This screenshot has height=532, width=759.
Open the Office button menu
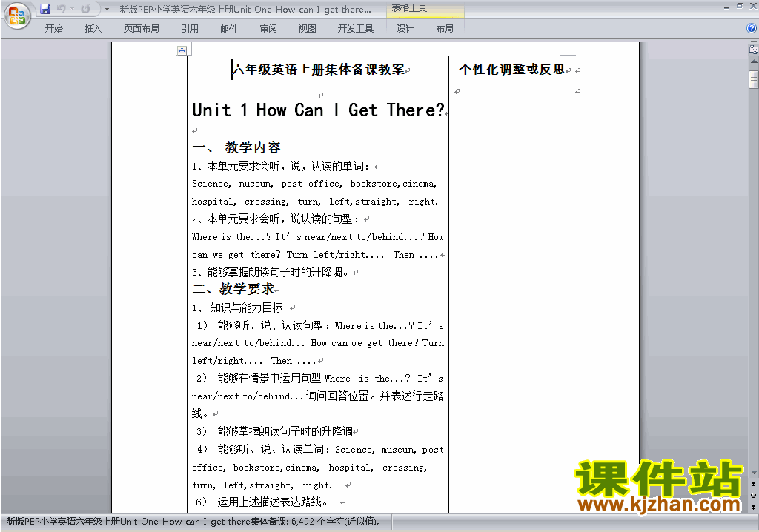coord(18,15)
